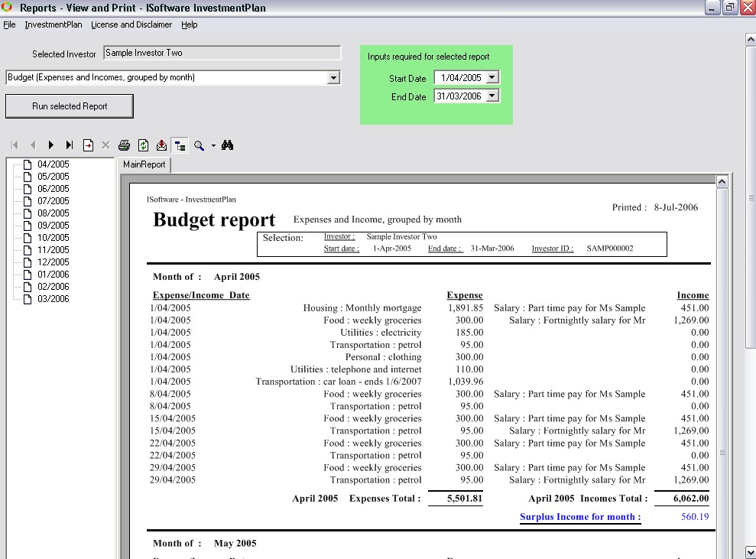Open the Go To Page tool
Screen dimensions: 756x559
88,145
